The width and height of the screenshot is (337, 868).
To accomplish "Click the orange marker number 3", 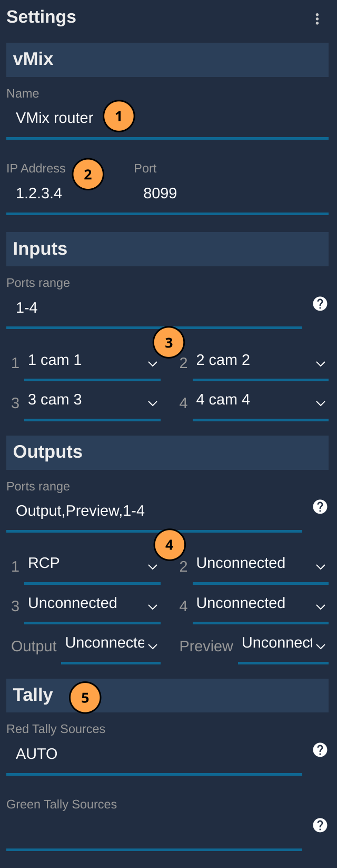I will click(x=168, y=343).
